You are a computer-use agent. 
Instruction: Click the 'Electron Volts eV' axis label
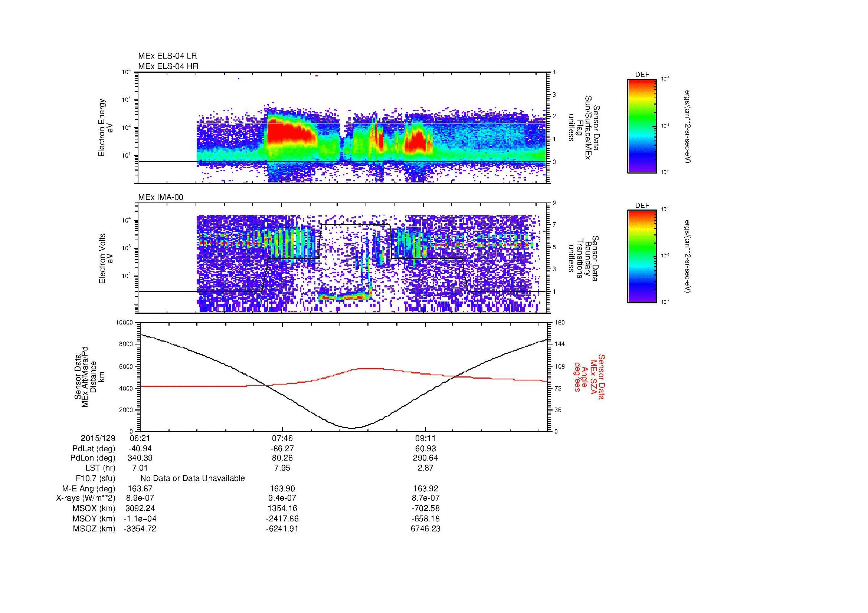(x=105, y=259)
